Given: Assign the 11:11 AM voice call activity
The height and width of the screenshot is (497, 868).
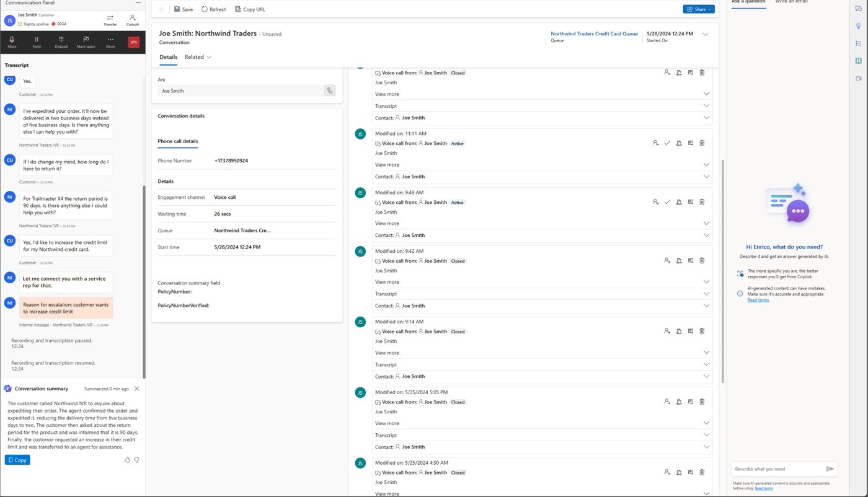Looking at the screenshot, I should pyautogui.click(x=655, y=143).
